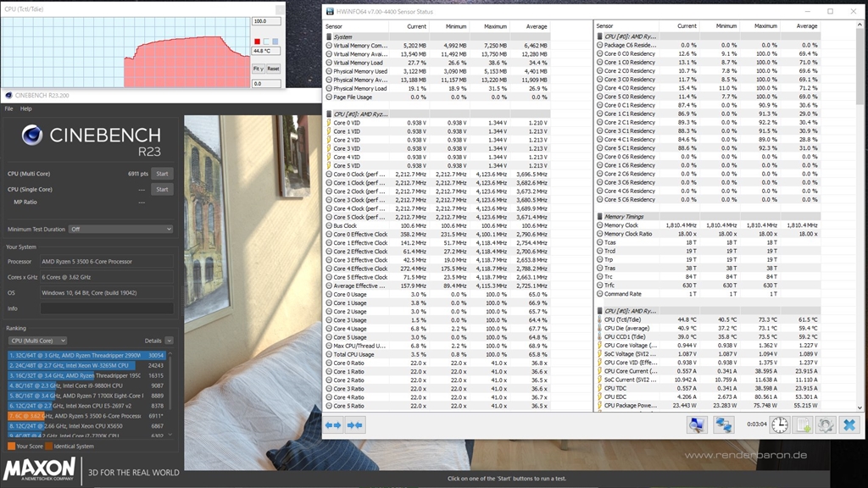868x488 pixels.
Task: Click the MAXON logo in Cinebench
Action: click(x=39, y=469)
